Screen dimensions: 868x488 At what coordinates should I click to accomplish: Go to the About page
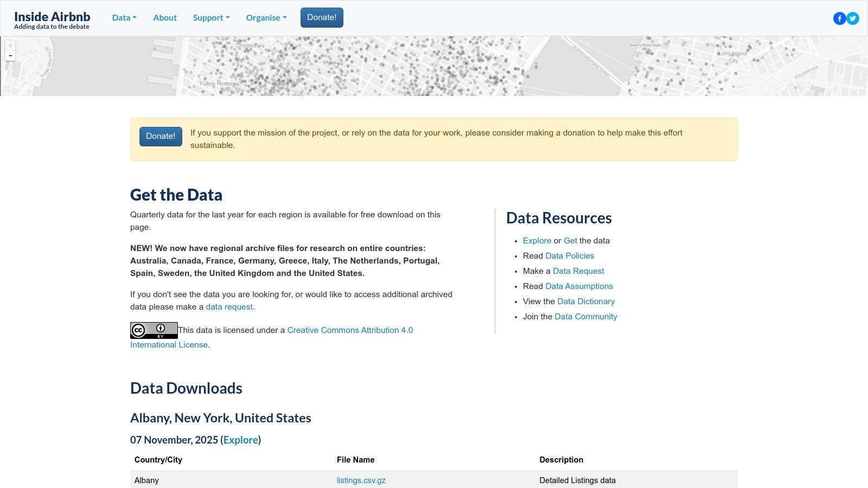coord(164,17)
